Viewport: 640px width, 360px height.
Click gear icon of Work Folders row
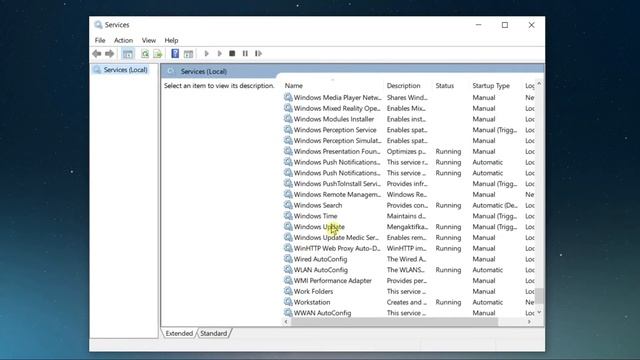pos(288,291)
